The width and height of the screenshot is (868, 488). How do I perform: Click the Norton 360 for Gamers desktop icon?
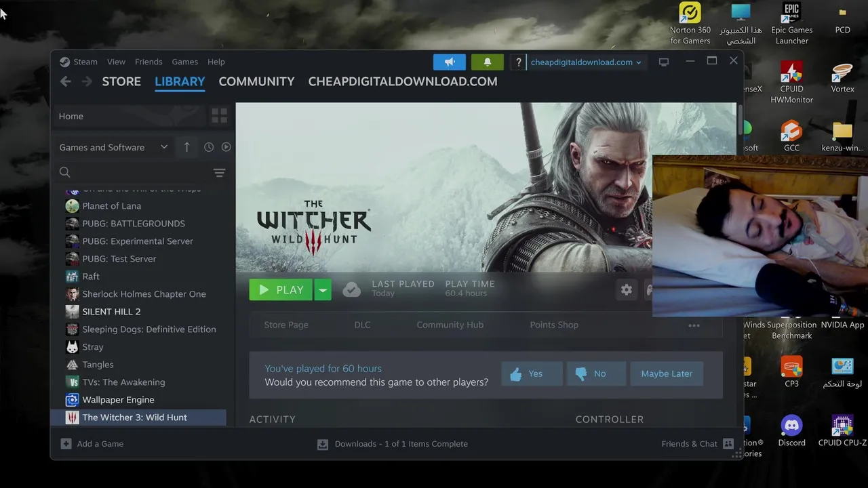[690, 24]
